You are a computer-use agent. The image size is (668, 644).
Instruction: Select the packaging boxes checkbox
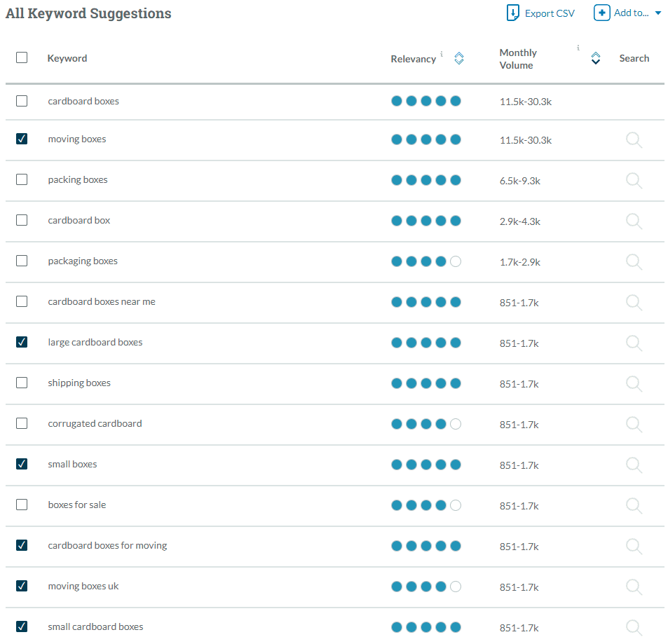coord(22,261)
